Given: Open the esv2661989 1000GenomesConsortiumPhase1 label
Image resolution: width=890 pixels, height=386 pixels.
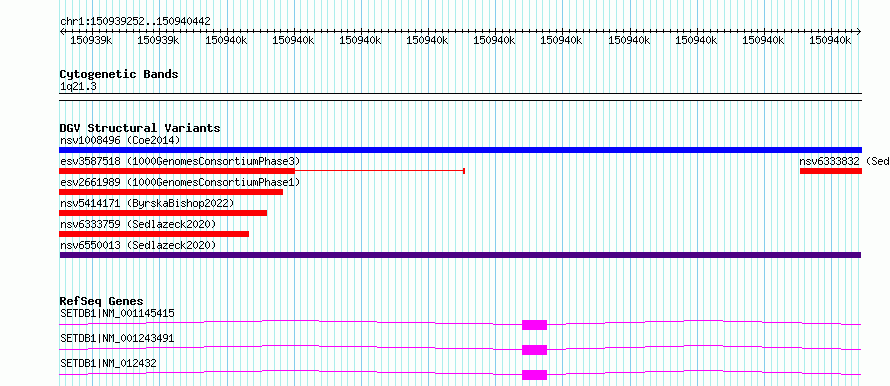Looking at the screenshot, I should coord(180,182).
